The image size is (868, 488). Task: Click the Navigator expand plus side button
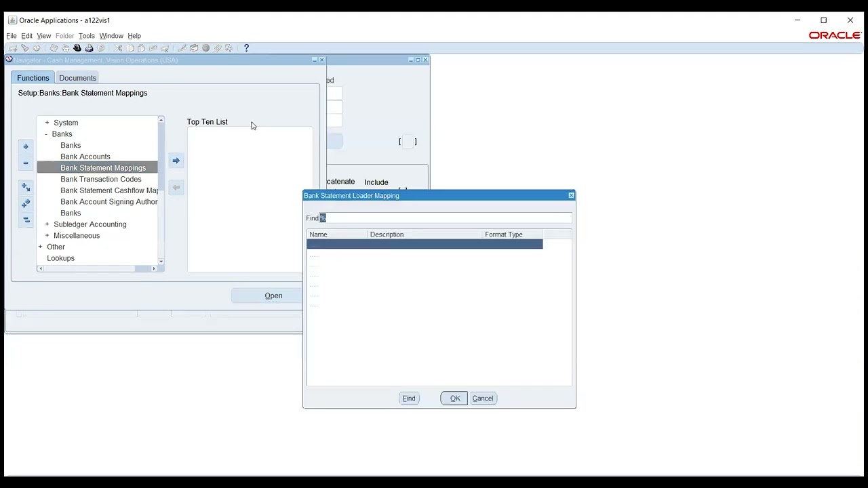(x=26, y=146)
